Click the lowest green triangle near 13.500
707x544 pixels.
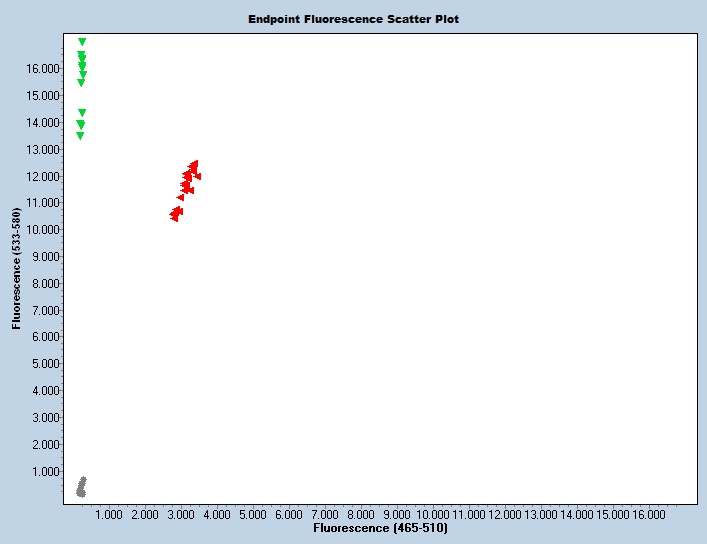[x=80, y=136]
